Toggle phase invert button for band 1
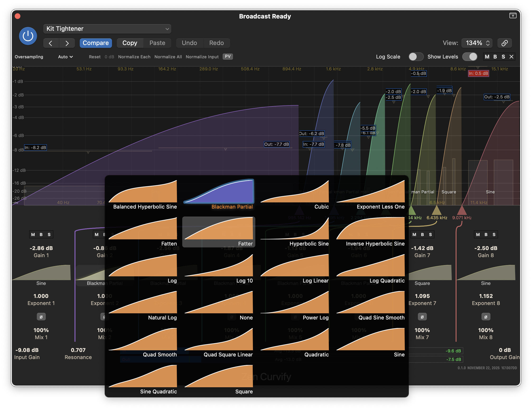The image size is (532, 410). point(41,317)
